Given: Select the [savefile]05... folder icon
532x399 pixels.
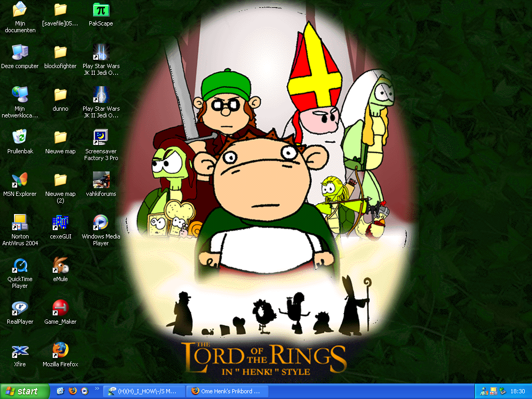Looking at the screenshot, I should pyautogui.click(x=60, y=14).
